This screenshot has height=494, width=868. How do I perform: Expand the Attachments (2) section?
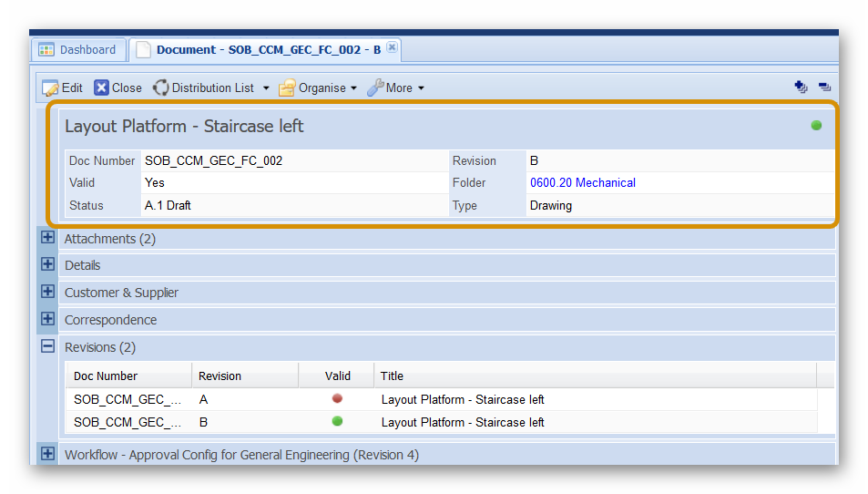[47, 238]
